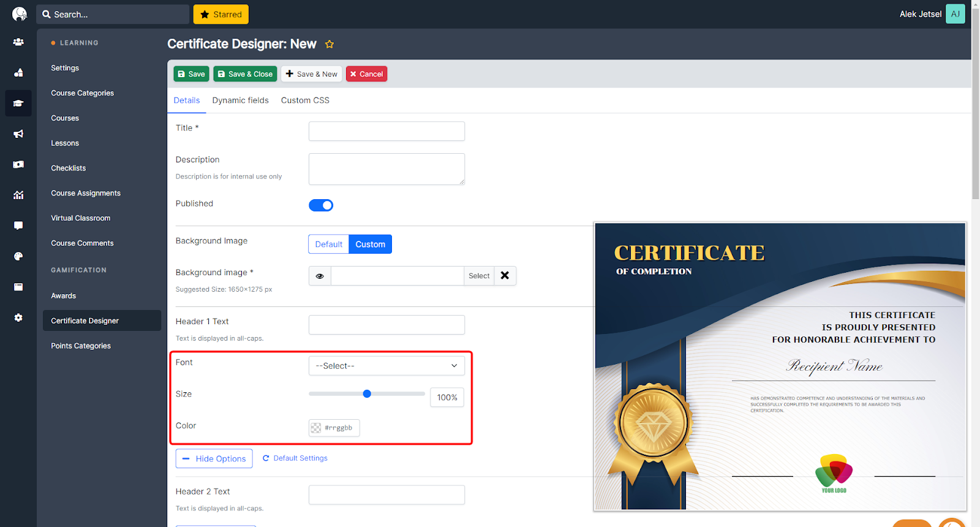Click the Background image path field
Screen dimensions: 980x527
(398, 276)
